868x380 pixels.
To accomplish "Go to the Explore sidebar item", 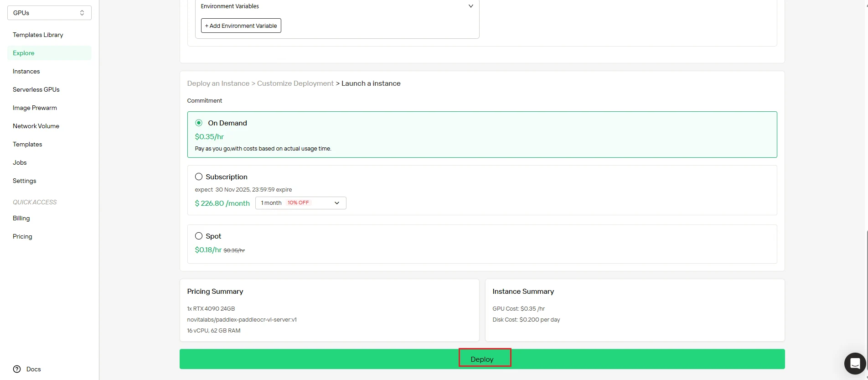I will tap(49, 53).
